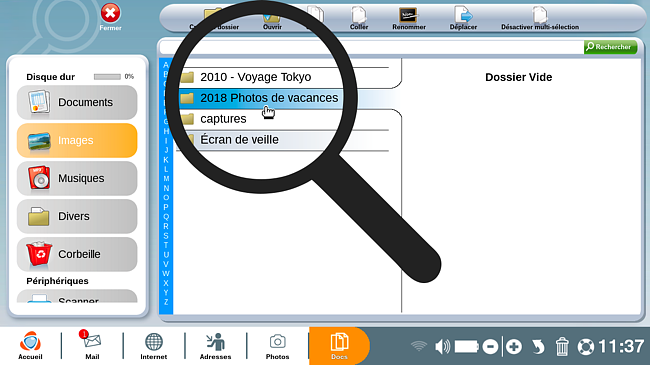Click the green Rechercher button
Screen dimensions: 650x365
pyautogui.click(x=610, y=47)
